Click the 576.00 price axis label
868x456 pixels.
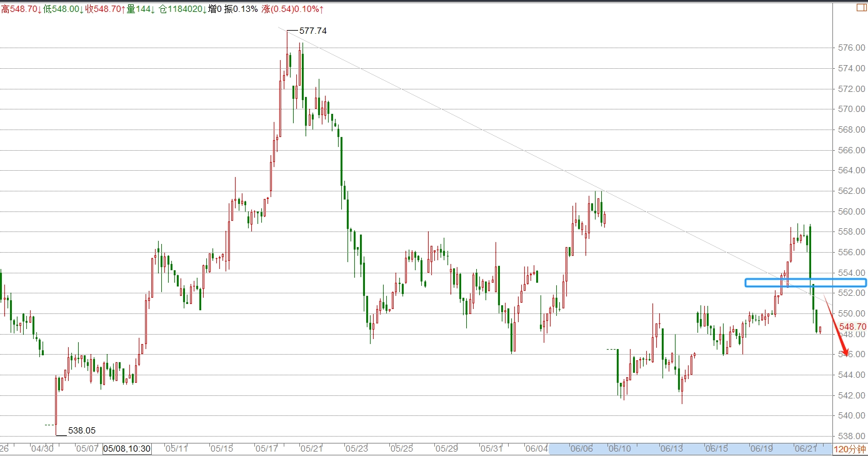point(852,48)
